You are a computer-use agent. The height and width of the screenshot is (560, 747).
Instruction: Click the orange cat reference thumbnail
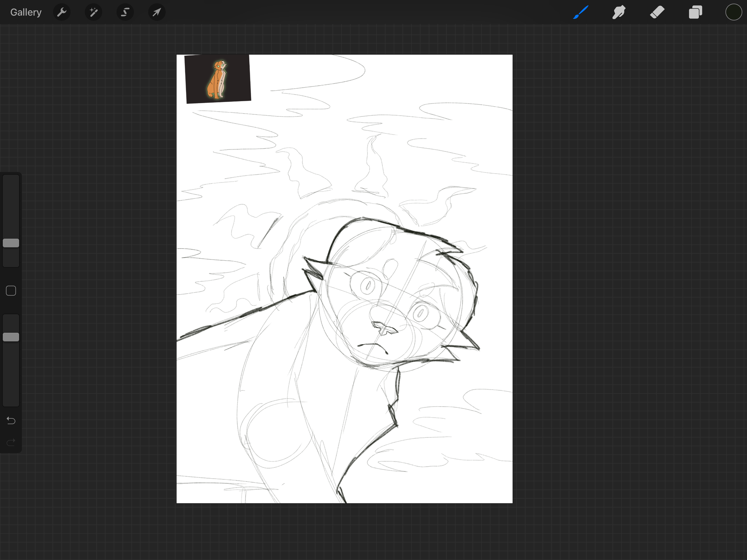click(218, 79)
